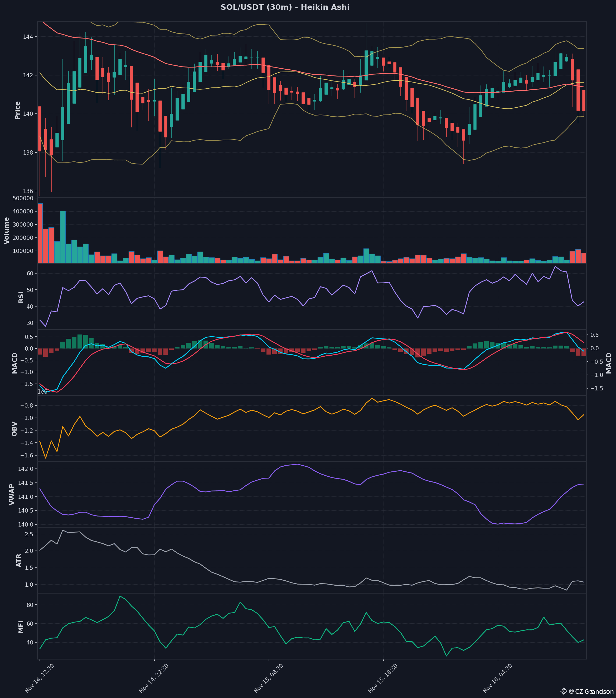Image resolution: width=616 pixels, height=698 pixels.
Task: Click the left MACD axis label
Action: [x=14, y=363]
